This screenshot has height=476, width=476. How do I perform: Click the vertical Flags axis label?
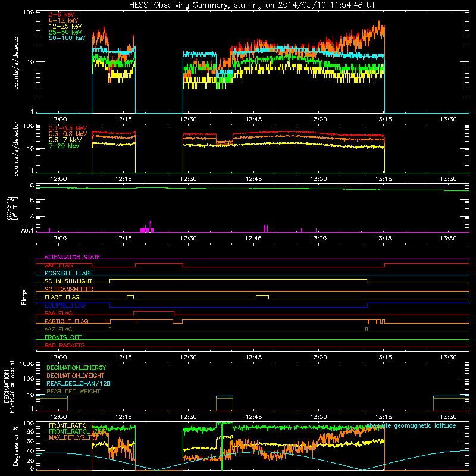pos(24,297)
